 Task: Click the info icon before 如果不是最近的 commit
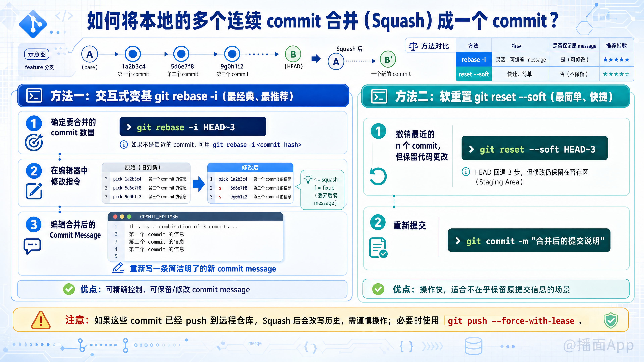[124, 145]
